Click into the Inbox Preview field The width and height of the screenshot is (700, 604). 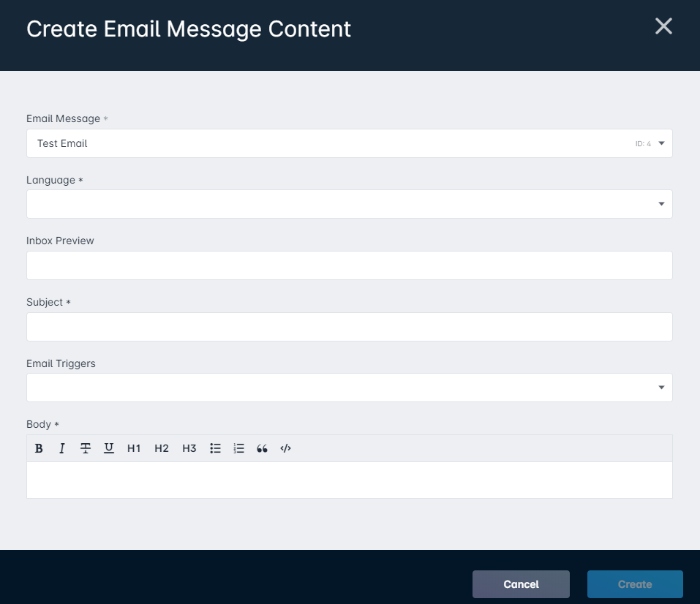[x=350, y=265]
